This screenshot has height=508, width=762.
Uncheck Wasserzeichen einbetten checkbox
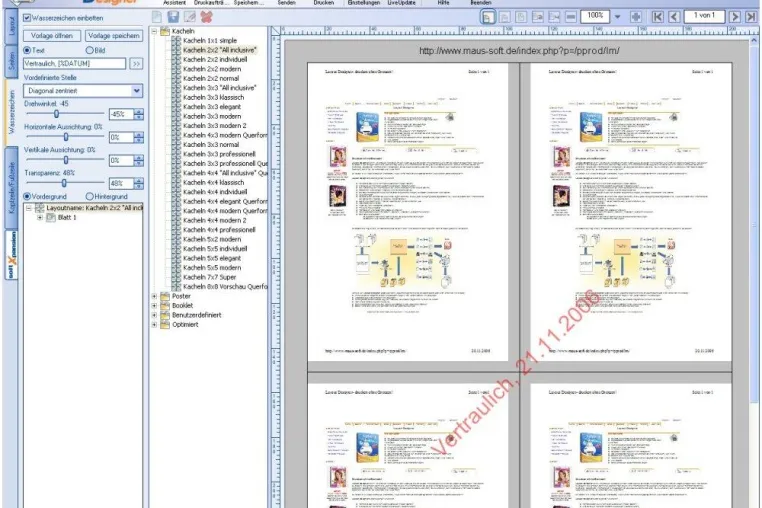point(27,18)
